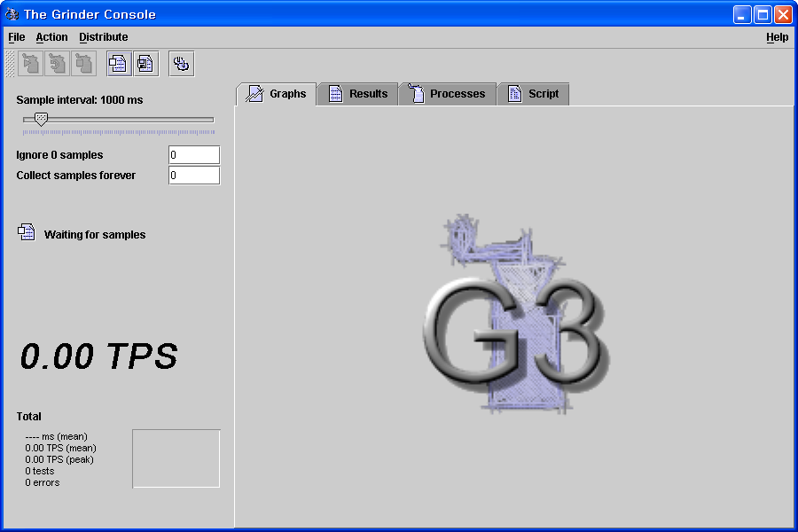
Task: Select the Graphs tab
Action: (277, 94)
